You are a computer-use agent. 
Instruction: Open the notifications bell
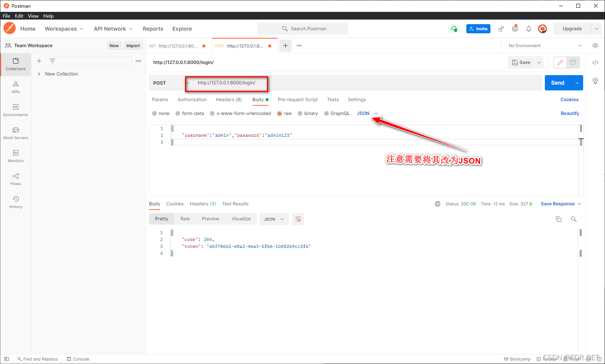[529, 29]
